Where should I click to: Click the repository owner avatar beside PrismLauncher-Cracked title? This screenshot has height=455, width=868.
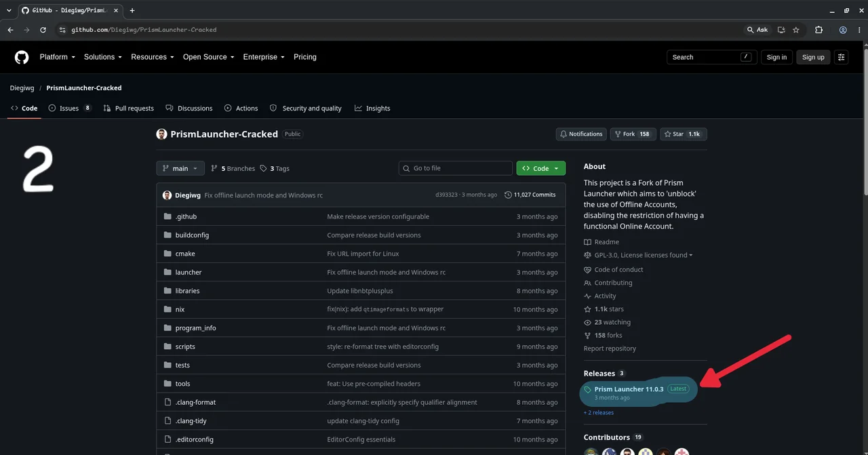[x=161, y=134]
